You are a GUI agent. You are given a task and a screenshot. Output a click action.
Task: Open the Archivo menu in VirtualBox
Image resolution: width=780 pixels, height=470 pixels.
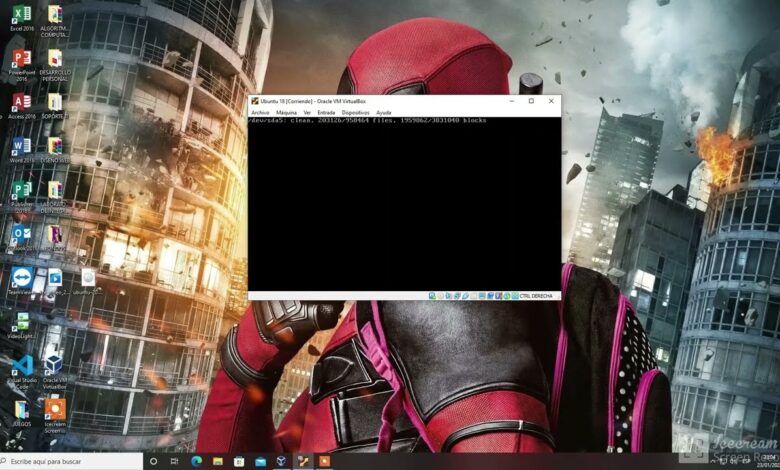[x=260, y=113]
